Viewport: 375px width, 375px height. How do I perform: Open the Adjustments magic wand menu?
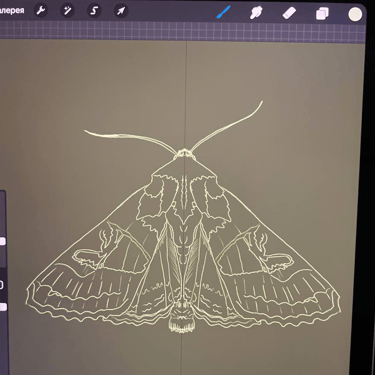pos(67,11)
